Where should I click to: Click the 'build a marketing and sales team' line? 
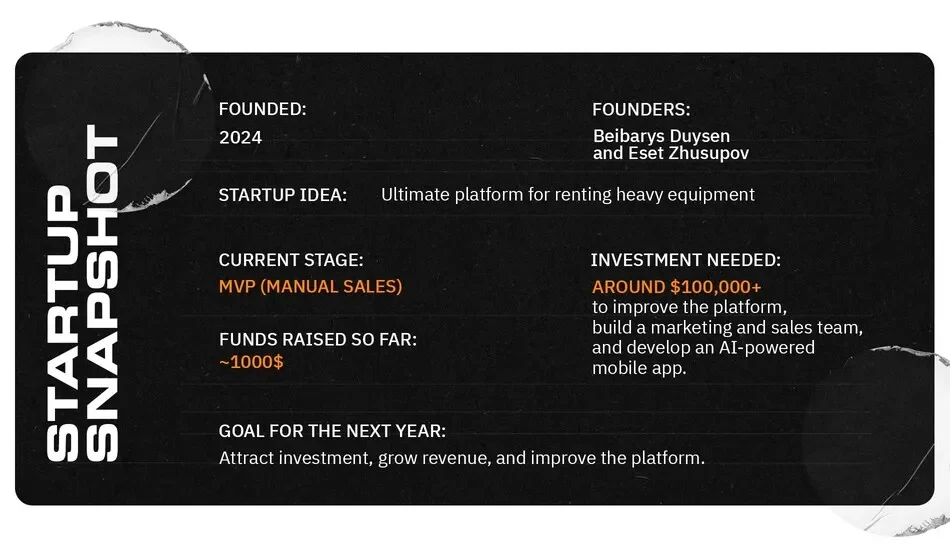727,328
